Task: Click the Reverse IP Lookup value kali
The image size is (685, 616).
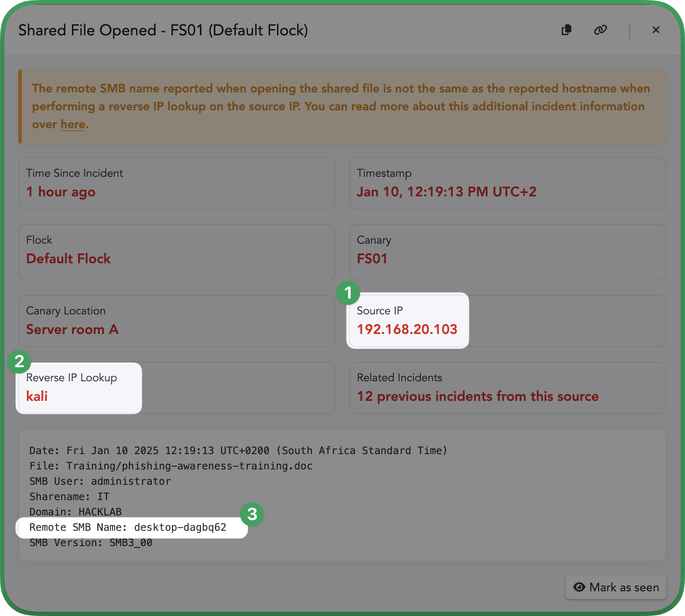Action: 37,396
